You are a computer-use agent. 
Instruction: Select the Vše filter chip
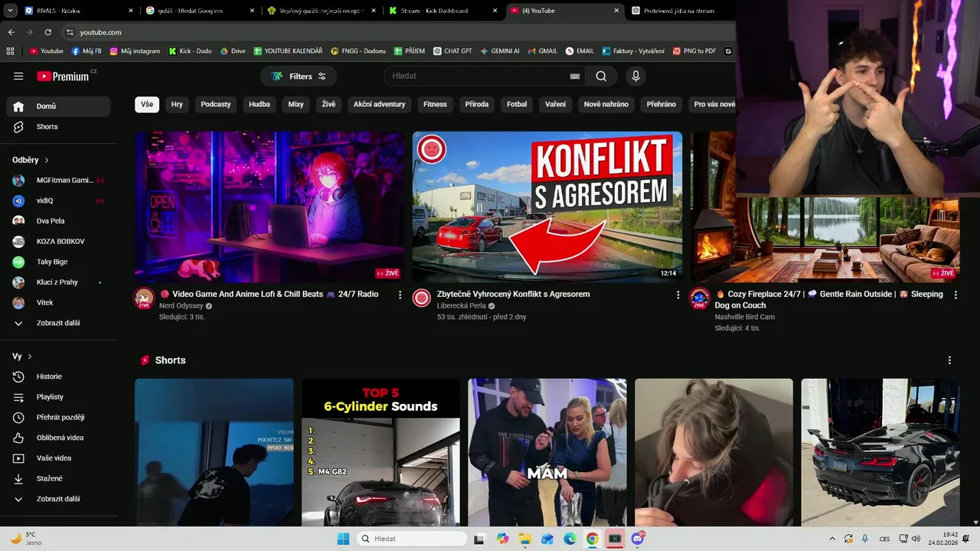click(x=147, y=104)
